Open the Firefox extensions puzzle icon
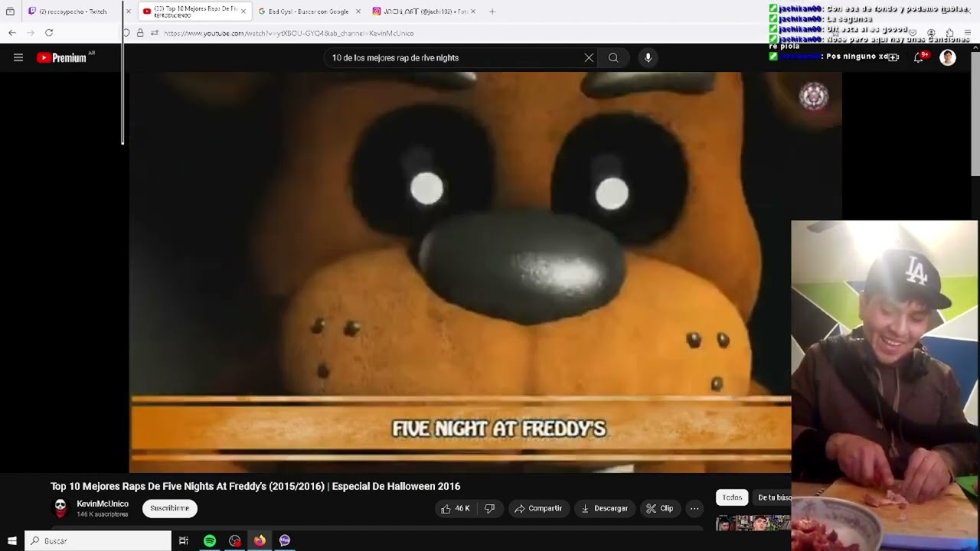 click(x=949, y=33)
